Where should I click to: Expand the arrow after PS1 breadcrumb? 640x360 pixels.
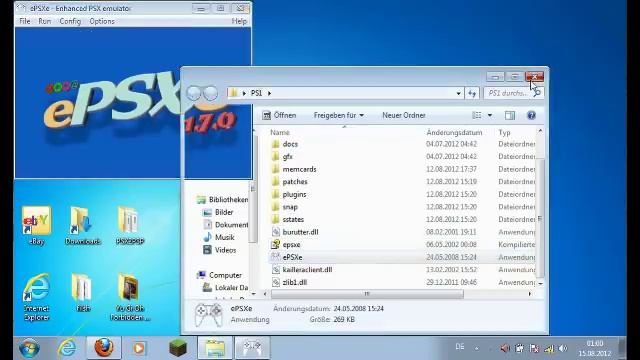[x=269, y=93]
